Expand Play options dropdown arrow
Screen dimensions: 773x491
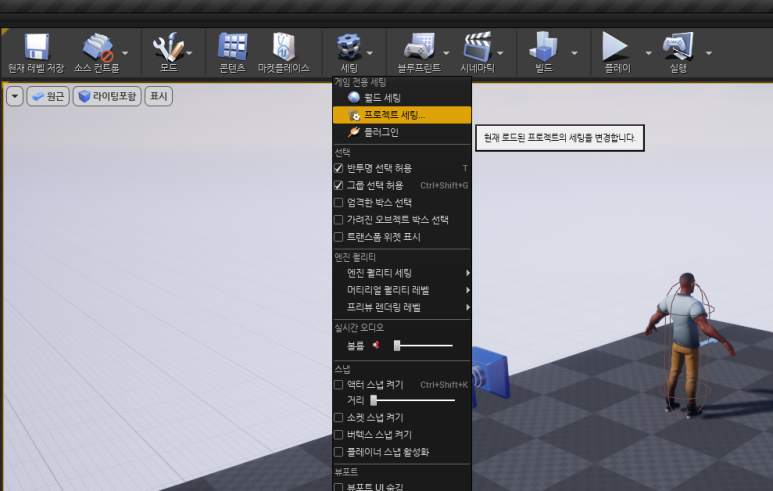click(x=648, y=53)
